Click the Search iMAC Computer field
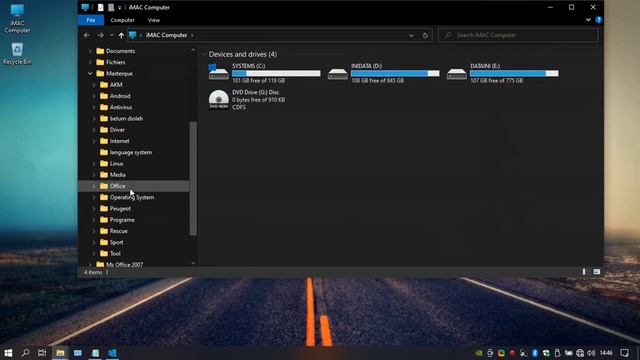The image size is (640, 360). pyautogui.click(x=518, y=36)
